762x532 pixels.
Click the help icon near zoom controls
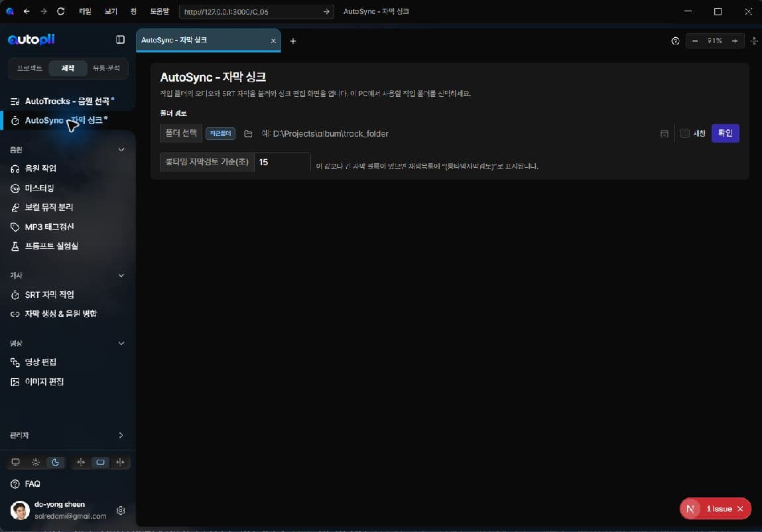click(x=675, y=41)
